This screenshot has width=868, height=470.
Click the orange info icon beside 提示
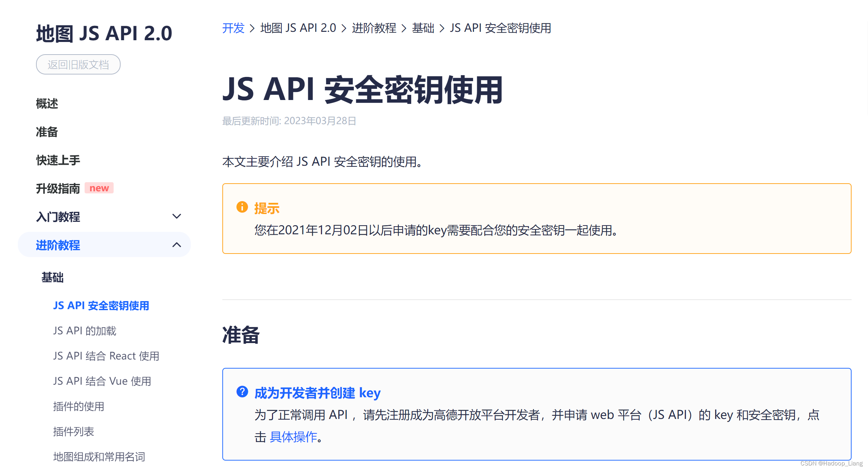[x=242, y=207]
